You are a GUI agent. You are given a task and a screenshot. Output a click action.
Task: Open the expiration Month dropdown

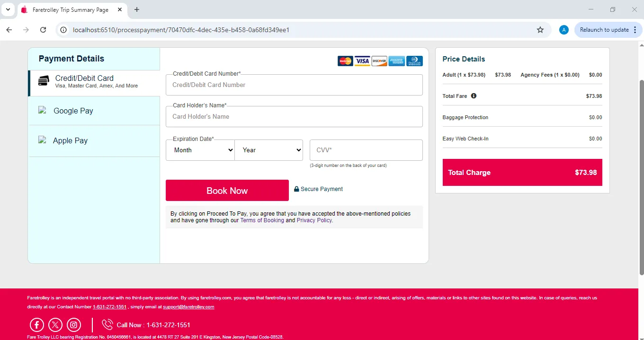pos(200,150)
